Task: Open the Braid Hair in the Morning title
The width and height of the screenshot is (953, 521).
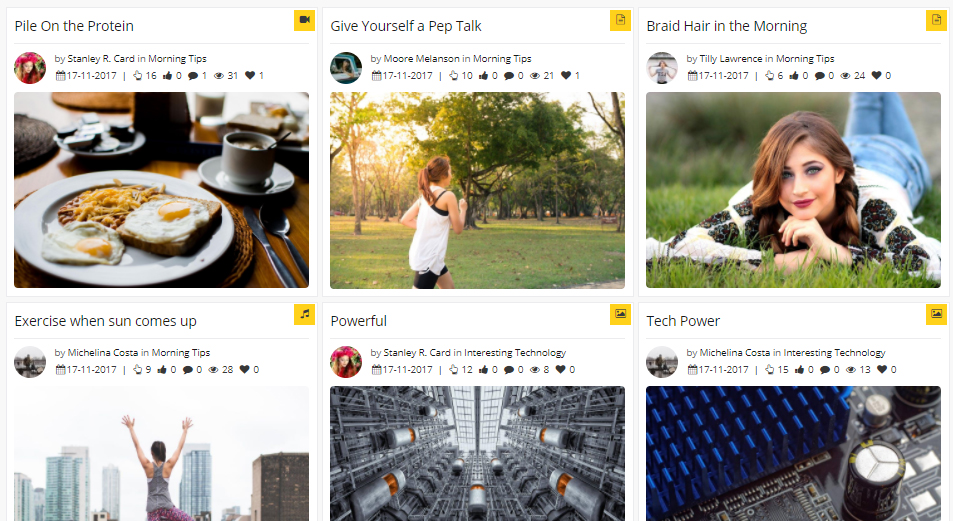Action: (726, 26)
